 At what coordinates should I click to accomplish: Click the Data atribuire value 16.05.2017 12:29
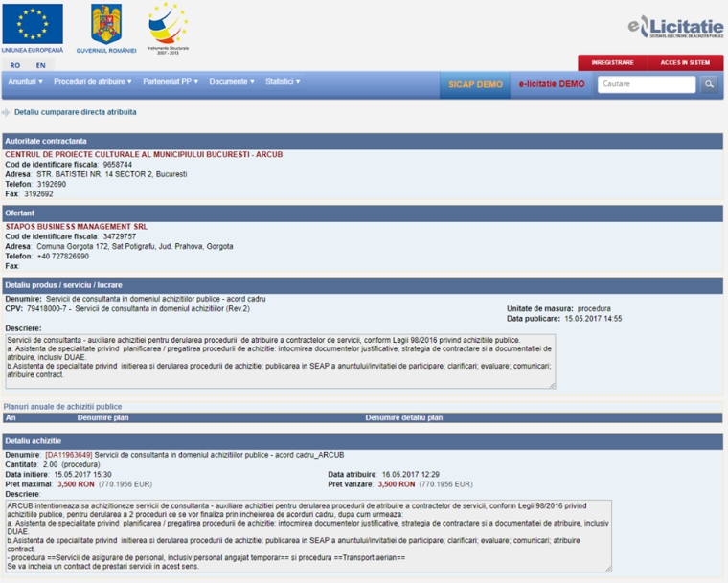410,475
